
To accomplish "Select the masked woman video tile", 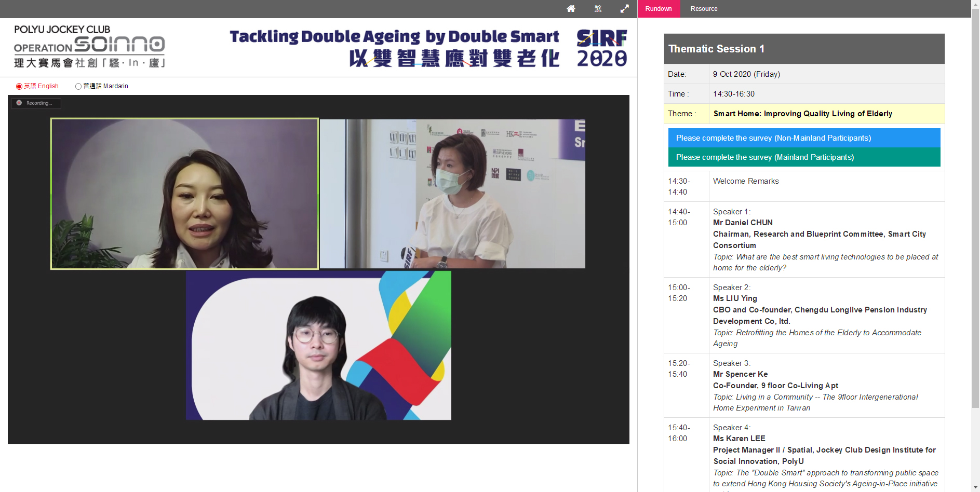I will click(452, 194).
